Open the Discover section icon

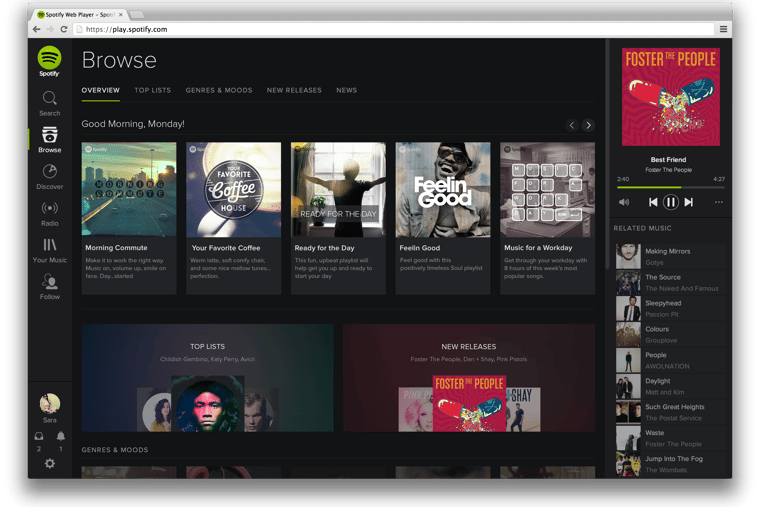pos(49,172)
